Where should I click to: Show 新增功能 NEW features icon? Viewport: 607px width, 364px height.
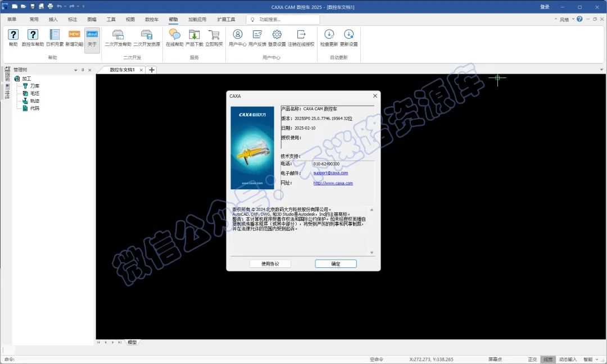point(74,34)
